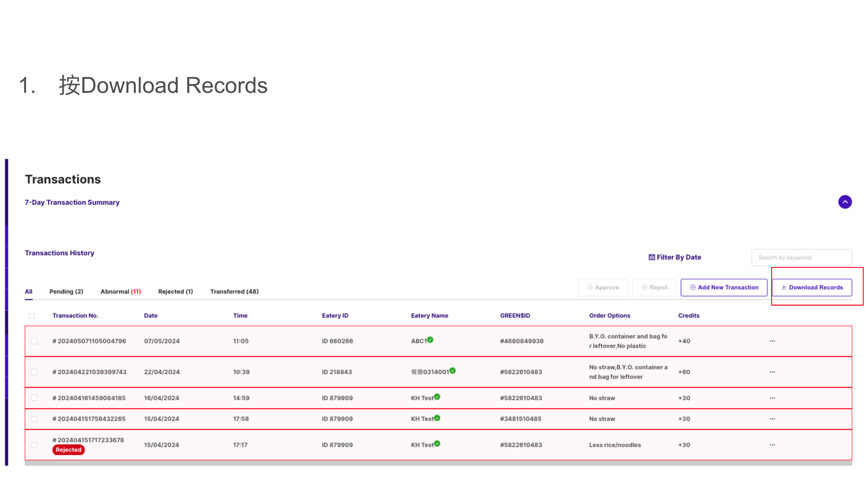The width and height of the screenshot is (868, 483).
Task: Open more options for transaction 202405071105004796
Action: pyautogui.click(x=772, y=341)
